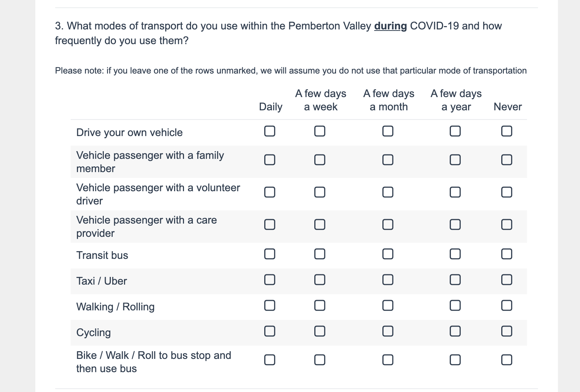The width and height of the screenshot is (580, 392).
Task: Check A few days a year for Walking / Rolling
Action: 455,306
